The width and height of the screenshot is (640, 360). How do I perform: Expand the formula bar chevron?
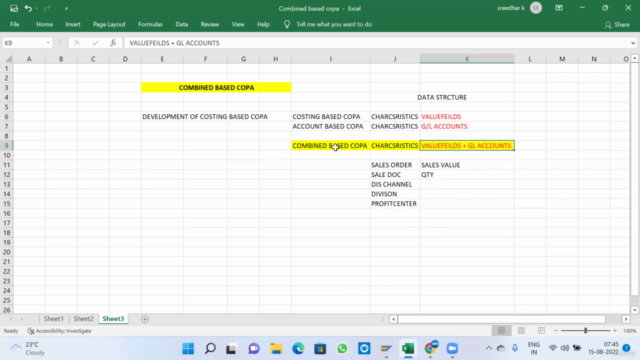tap(633, 43)
